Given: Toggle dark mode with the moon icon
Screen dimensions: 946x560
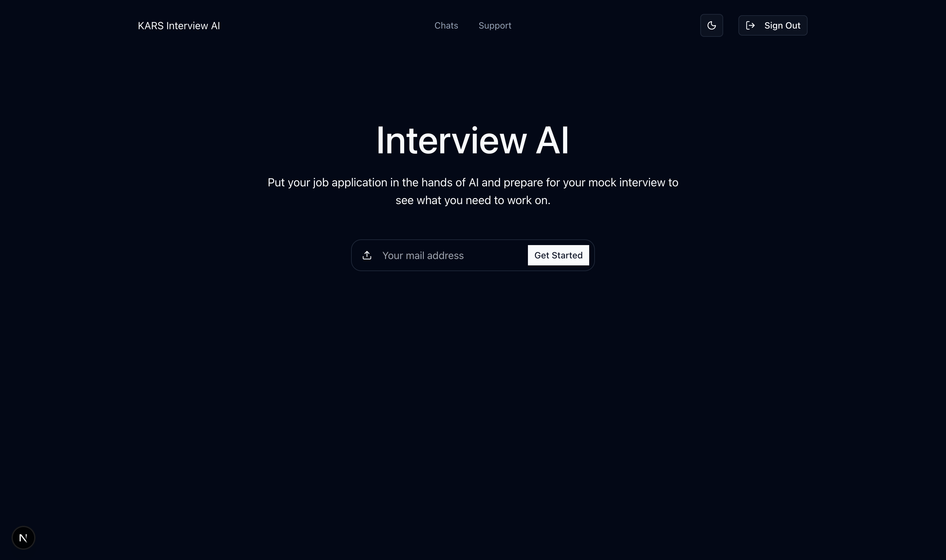Looking at the screenshot, I should (x=711, y=25).
